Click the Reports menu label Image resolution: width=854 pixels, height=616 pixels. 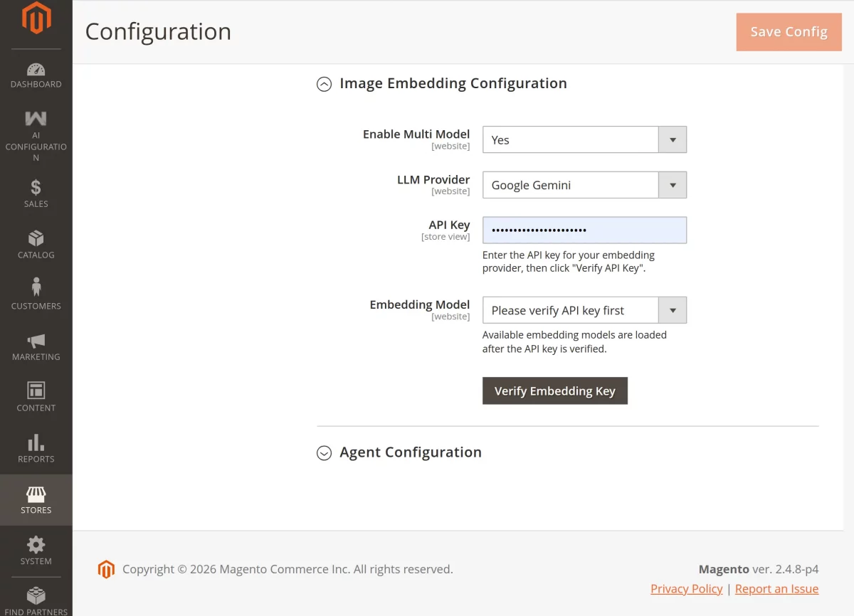[36, 459]
